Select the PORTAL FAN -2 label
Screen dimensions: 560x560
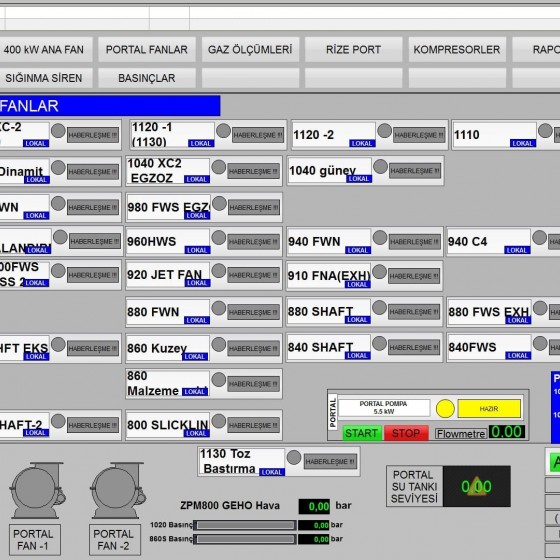click(115, 540)
